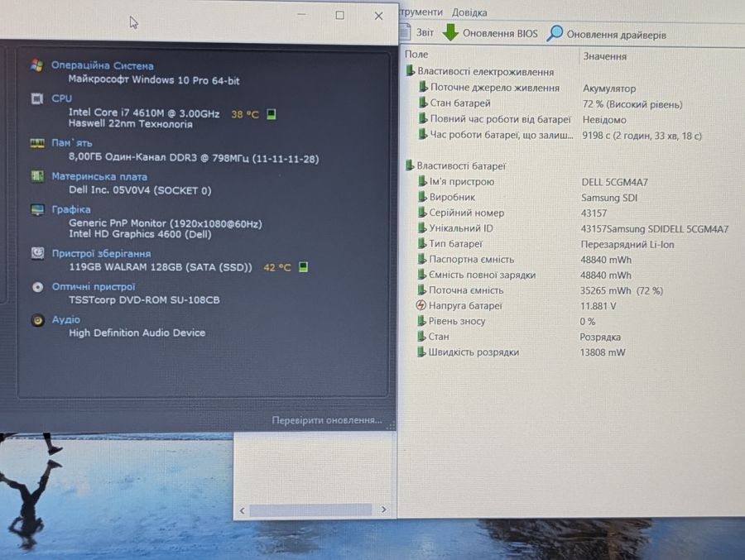Screen dimensions: 745x560
Task: Click the right arrow of the horizontal scrollbar
Action: (x=383, y=510)
